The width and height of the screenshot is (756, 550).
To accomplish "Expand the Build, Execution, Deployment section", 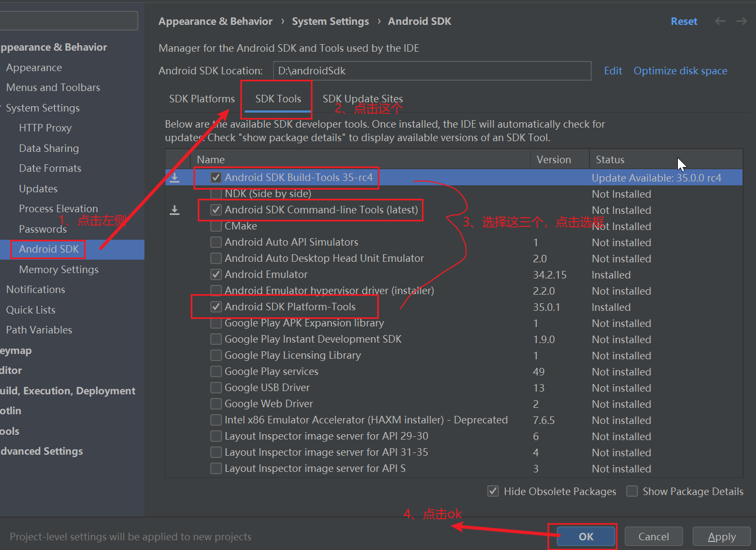I will 67,391.
